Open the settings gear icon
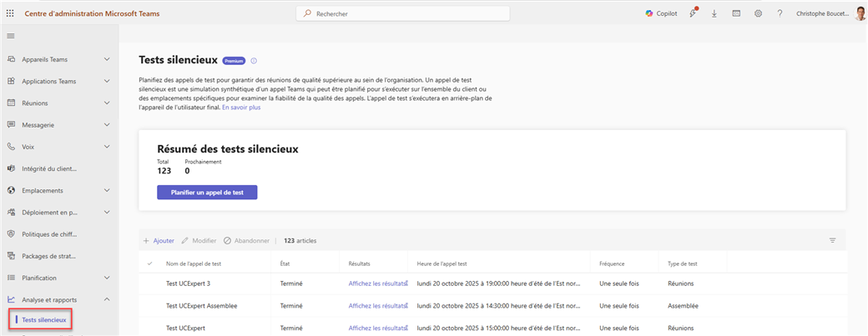This screenshot has width=868, height=336. [x=758, y=13]
